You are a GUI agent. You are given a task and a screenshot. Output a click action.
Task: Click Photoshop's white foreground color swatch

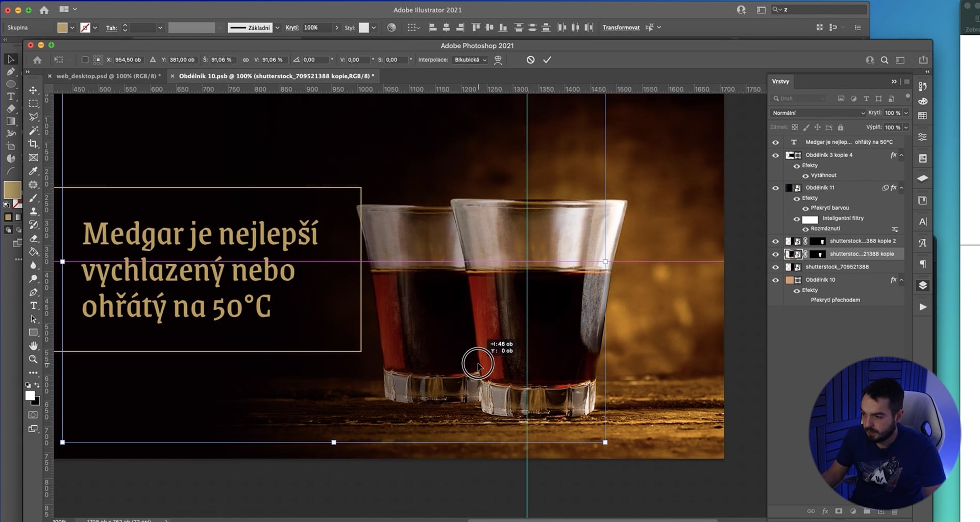pyautogui.click(x=30, y=396)
